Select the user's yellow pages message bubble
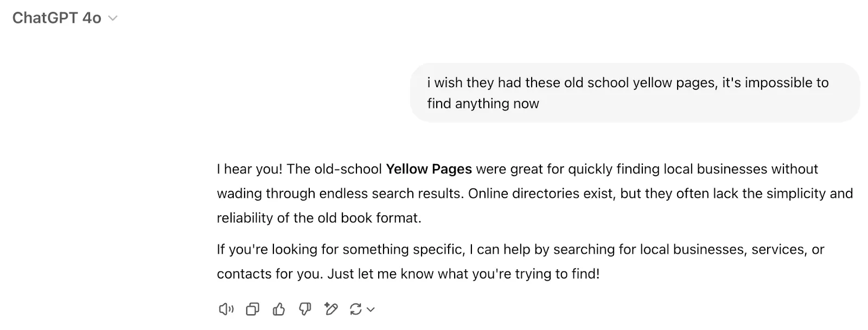The image size is (868, 330). point(635,93)
